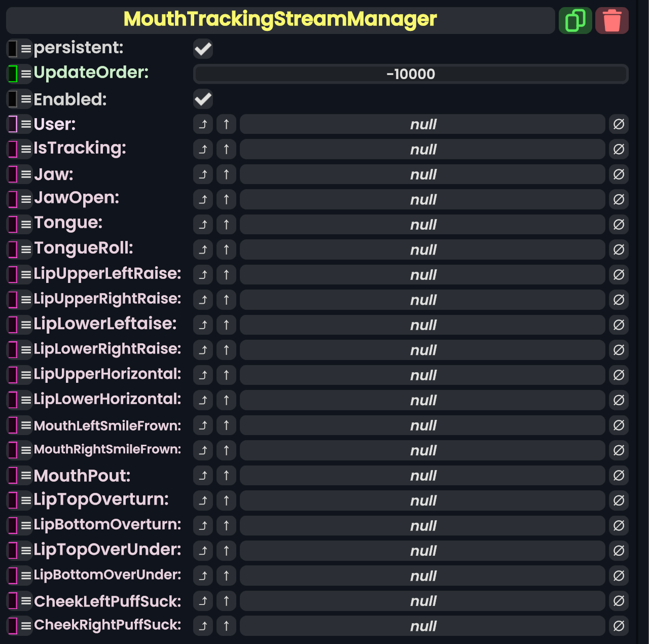Edit the UpdateOrder value field
The image size is (649, 644).
click(x=410, y=74)
